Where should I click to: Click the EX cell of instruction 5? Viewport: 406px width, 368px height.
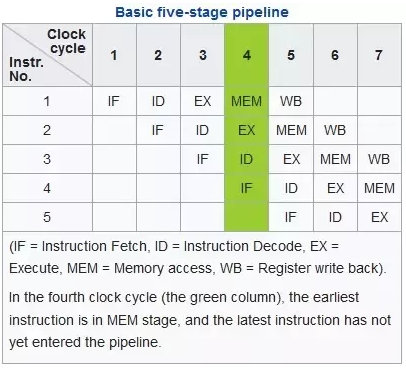(x=379, y=217)
